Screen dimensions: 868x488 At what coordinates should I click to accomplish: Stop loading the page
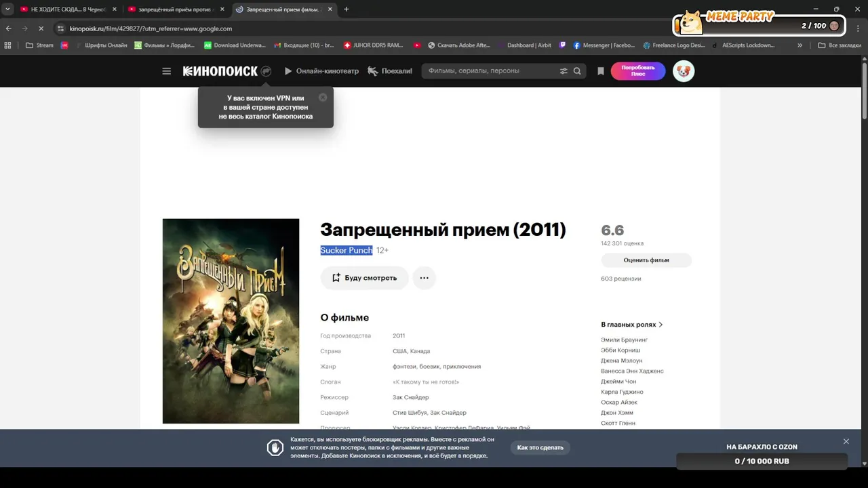41,28
